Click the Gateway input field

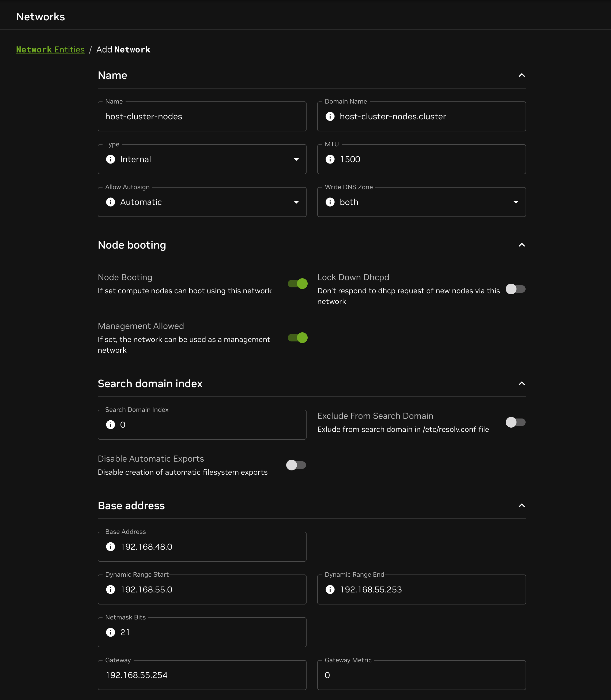pos(202,675)
